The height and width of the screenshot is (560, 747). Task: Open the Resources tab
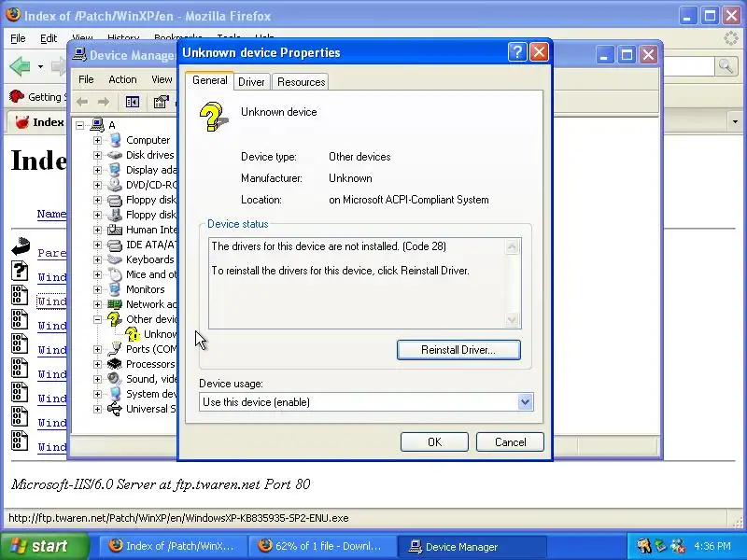(301, 82)
